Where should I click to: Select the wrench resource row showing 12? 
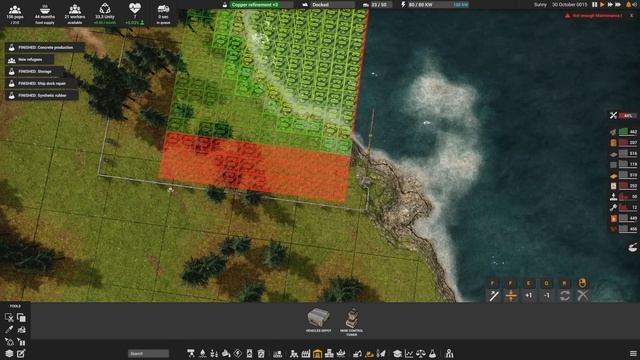(624, 207)
